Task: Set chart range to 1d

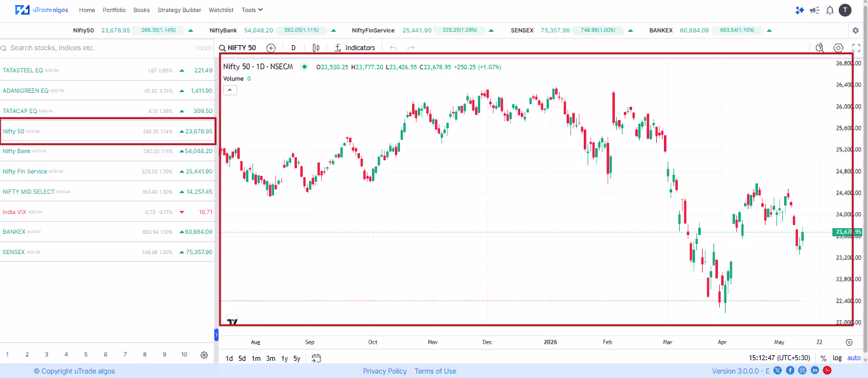Action: tap(229, 358)
